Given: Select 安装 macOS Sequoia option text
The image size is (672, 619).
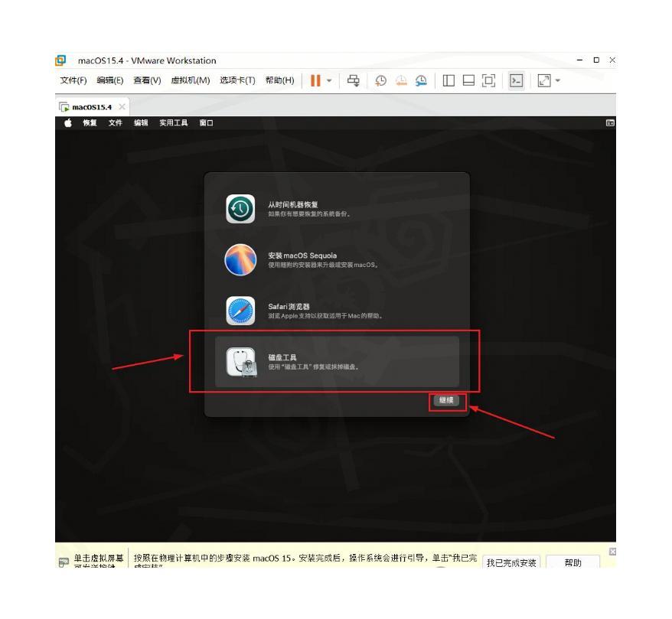Looking at the screenshot, I should click(302, 256).
